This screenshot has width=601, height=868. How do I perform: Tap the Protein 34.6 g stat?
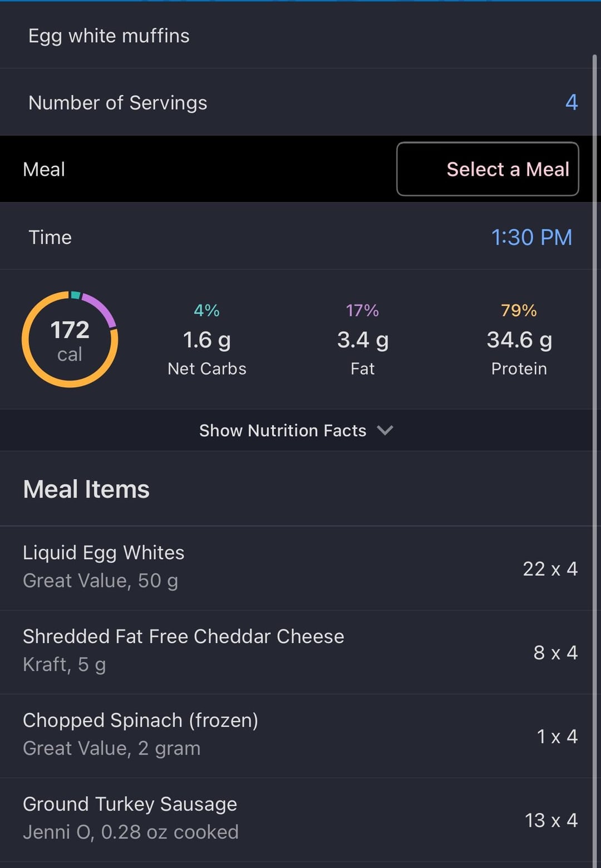point(519,341)
